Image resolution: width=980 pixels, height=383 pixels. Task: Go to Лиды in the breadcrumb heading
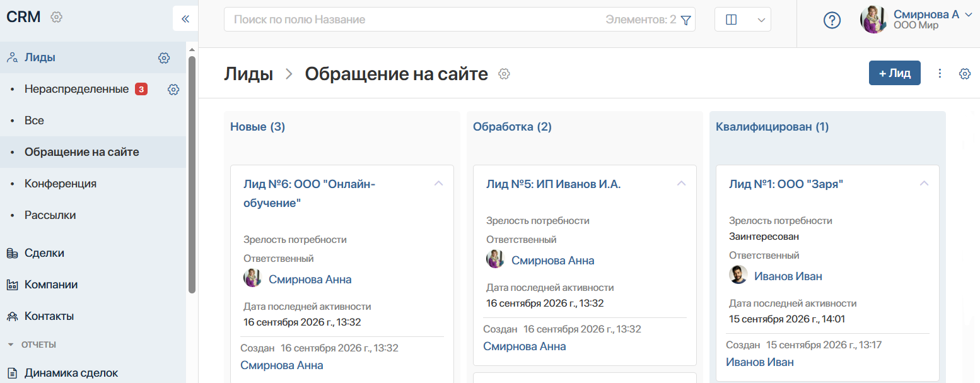(x=248, y=74)
